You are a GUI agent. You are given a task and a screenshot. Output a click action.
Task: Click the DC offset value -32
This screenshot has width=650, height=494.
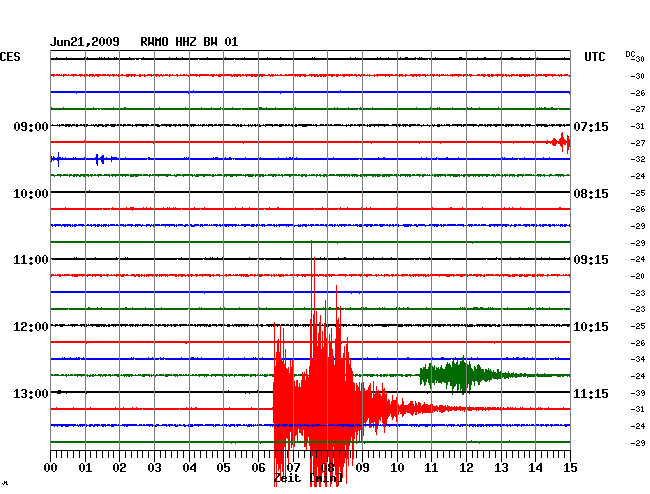pos(638,159)
